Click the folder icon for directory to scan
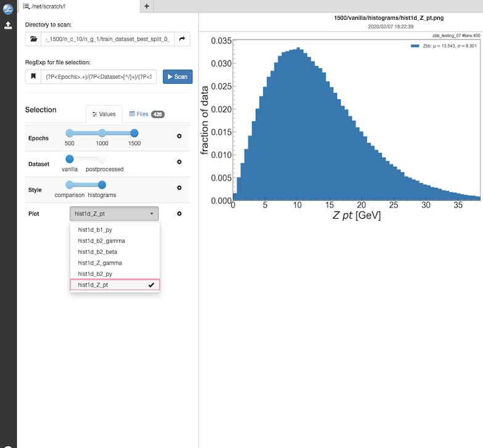The image size is (483, 448). click(x=33, y=39)
